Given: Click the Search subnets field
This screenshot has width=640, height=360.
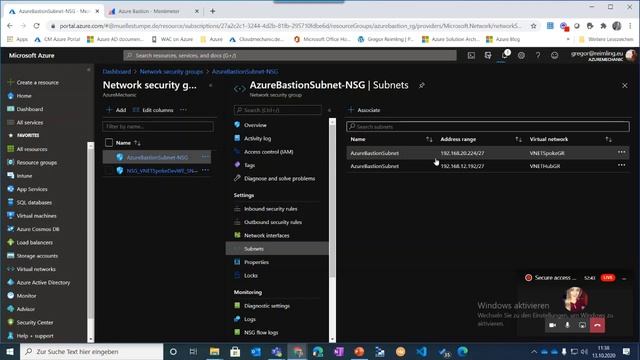Looking at the screenshot, I should 488,127.
